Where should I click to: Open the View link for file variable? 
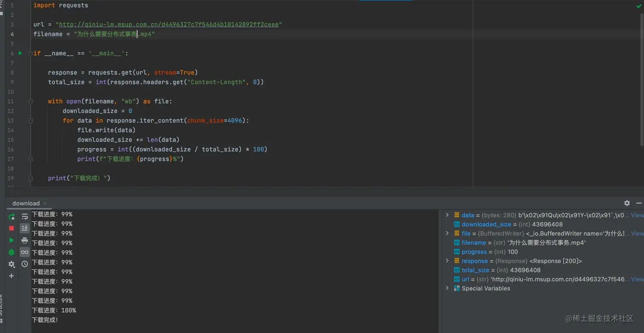pos(637,233)
